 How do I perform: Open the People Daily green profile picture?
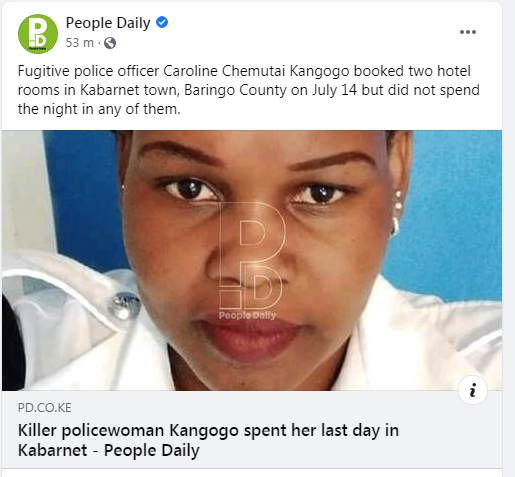[x=38, y=34]
